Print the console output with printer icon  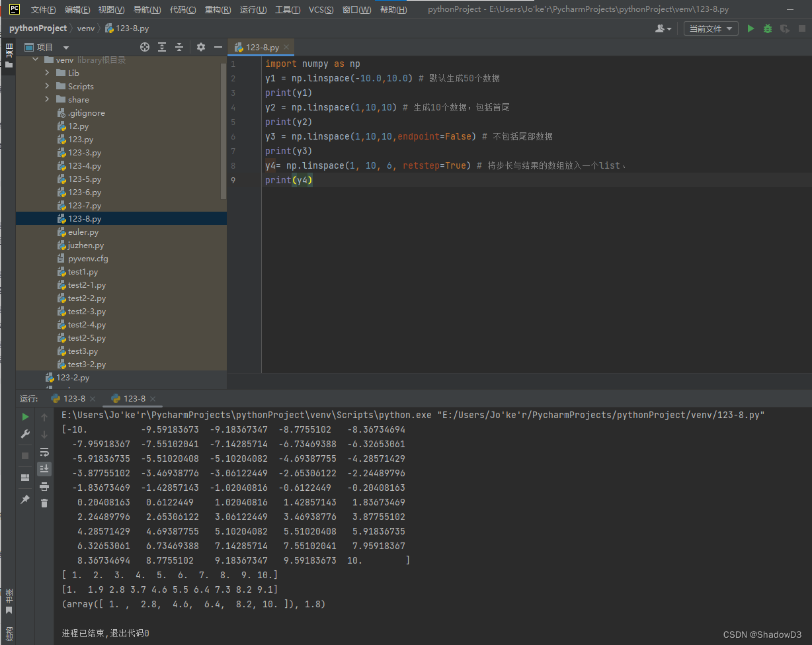(44, 486)
